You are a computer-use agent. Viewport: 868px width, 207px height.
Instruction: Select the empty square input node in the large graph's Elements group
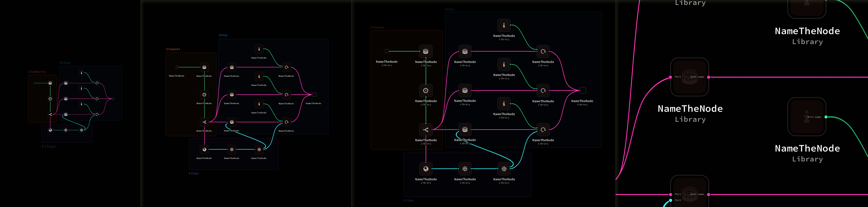386,51
